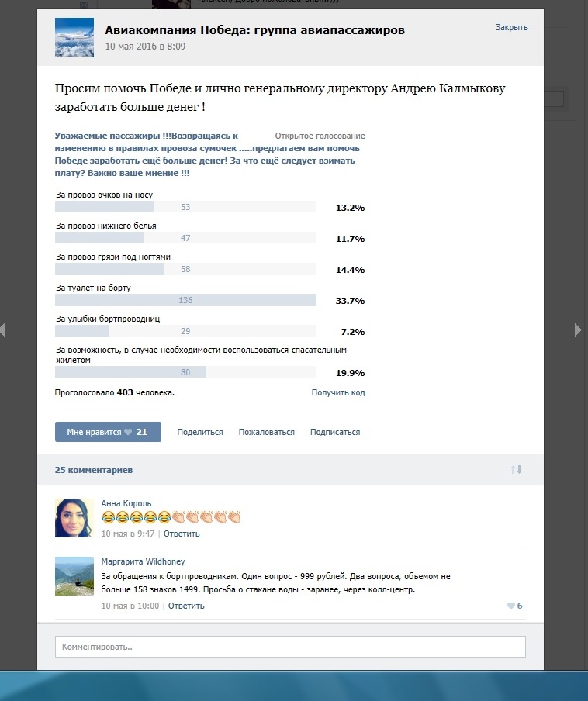Open Маргарита Wildhoney's avatar
This screenshot has height=701, width=588.
click(74, 577)
